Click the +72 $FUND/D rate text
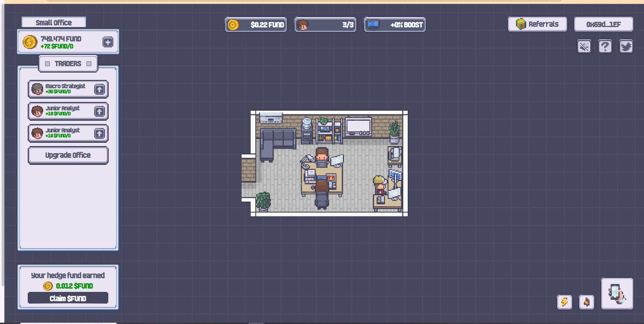The width and height of the screenshot is (644, 324). click(x=58, y=47)
